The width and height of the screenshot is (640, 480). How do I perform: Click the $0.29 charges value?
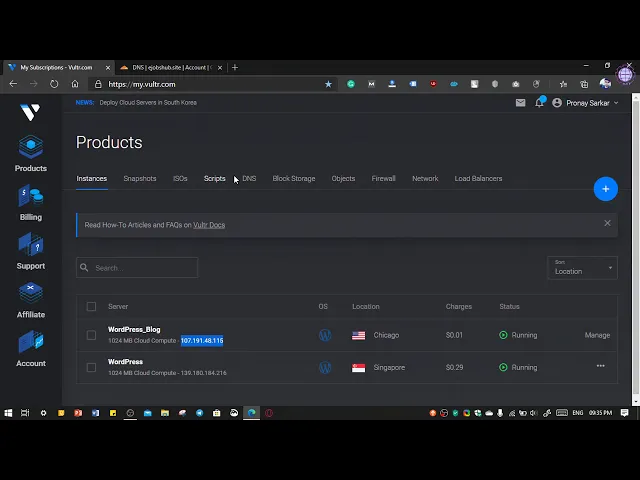(454, 367)
